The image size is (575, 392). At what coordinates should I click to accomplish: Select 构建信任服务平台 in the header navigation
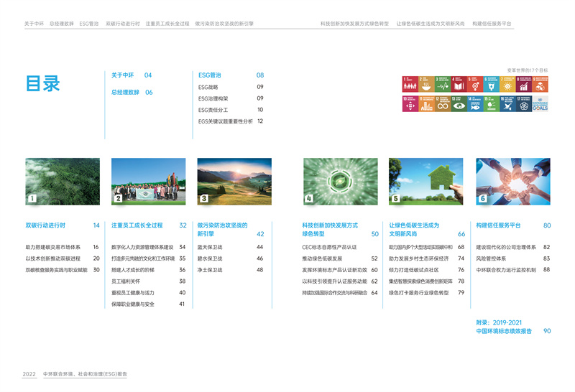(x=492, y=24)
